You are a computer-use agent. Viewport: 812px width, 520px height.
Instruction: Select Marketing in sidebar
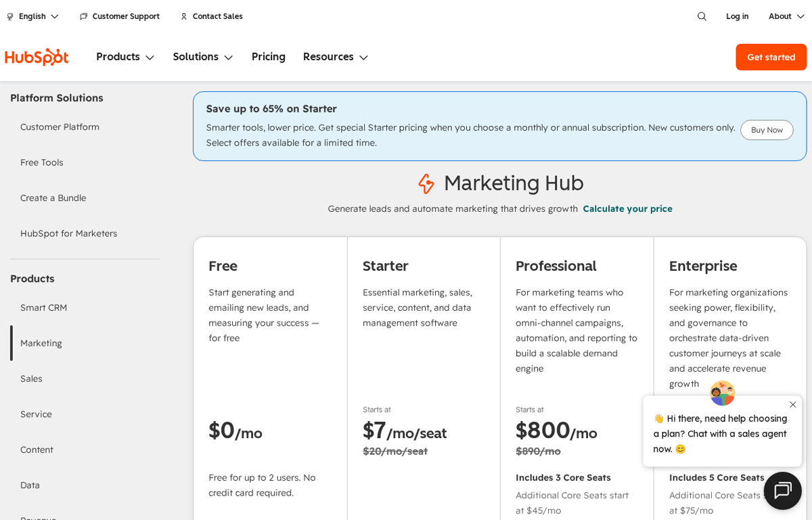pyautogui.click(x=41, y=343)
